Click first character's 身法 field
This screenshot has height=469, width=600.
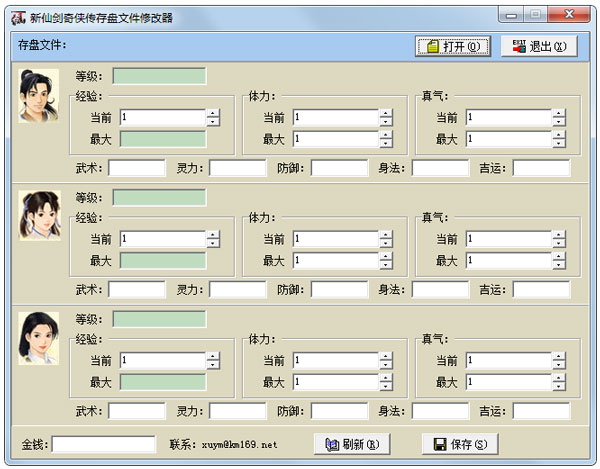click(x=440, y=168)
